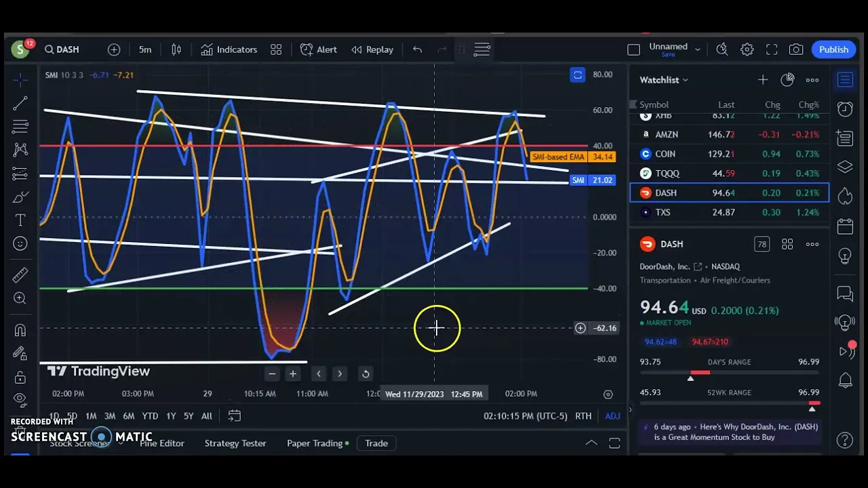
Task: Activate the zoom in tool
Action: (x=20, y=298)
